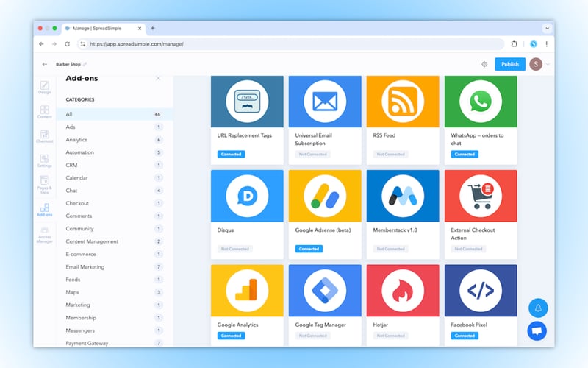Select the CRM category
The image size is (588, 368).
(x=115, y=165)
